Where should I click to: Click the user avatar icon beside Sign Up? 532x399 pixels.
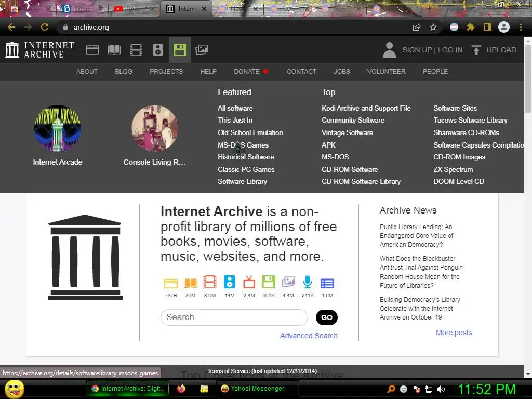point(389,50)
